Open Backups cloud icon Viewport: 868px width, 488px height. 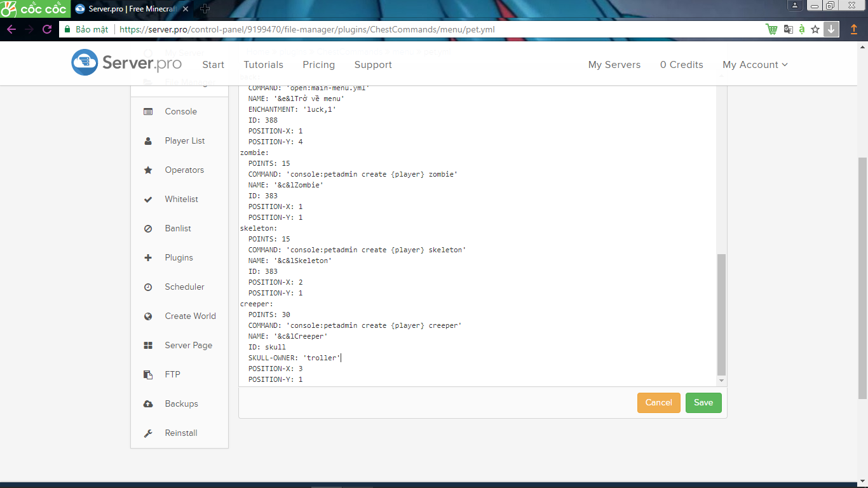(x=148, y=404)
